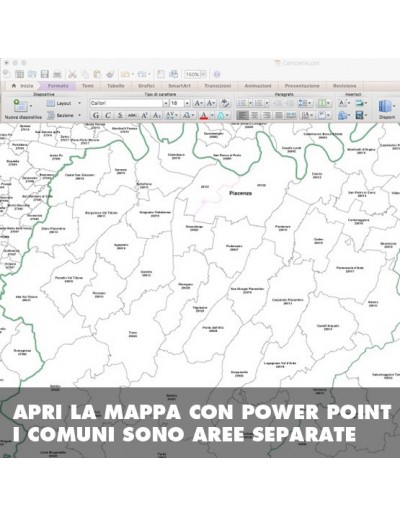The width and height of the screenshot is (400, 517).
Task: Click the red font color A
Action: tap(204, 115)
